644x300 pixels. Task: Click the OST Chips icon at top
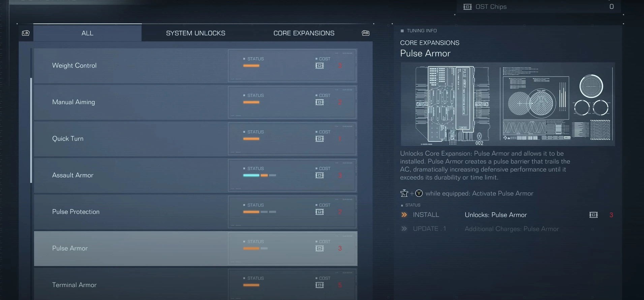tap(467, 7)
